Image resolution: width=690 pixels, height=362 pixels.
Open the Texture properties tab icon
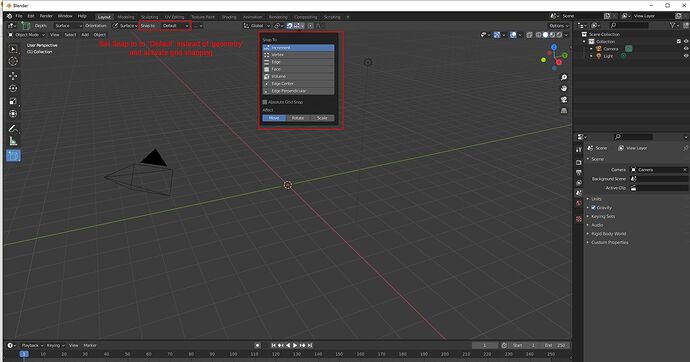click(579, 219)
